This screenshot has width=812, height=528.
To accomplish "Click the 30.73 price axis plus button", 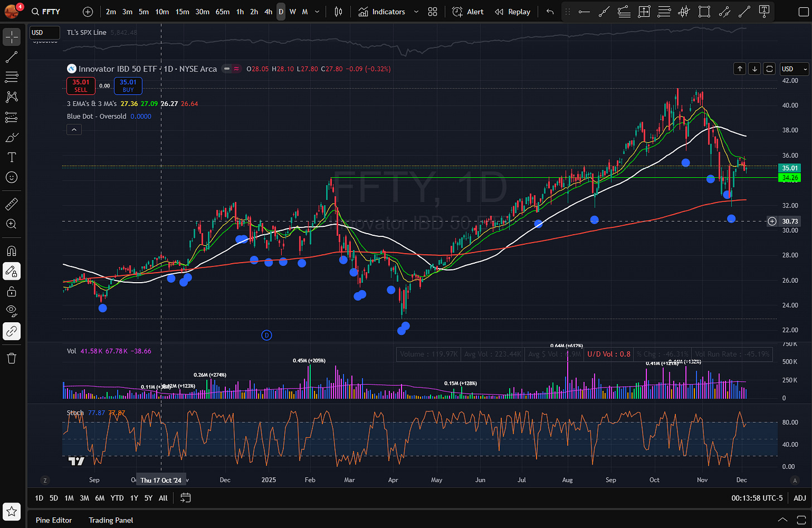I will [x=772, y=221].
